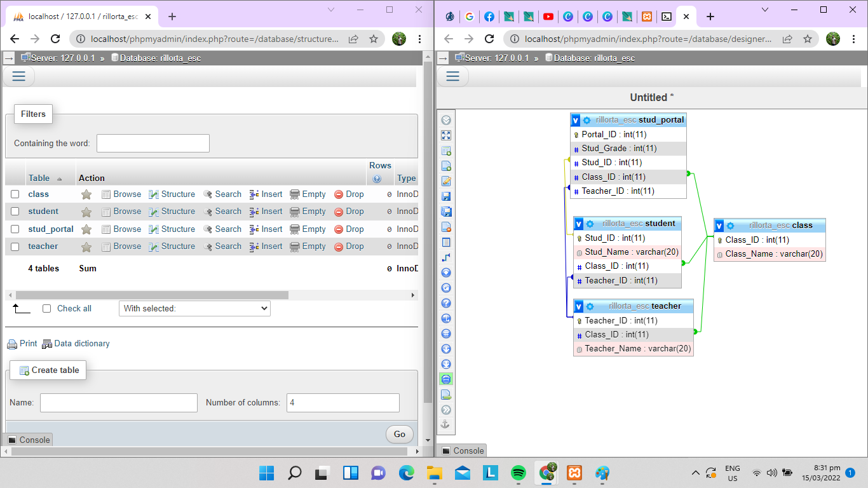Screen dimensions: 868x488
Task: Click the star favorite icon for the teacher table
Action: pos(86,247)
